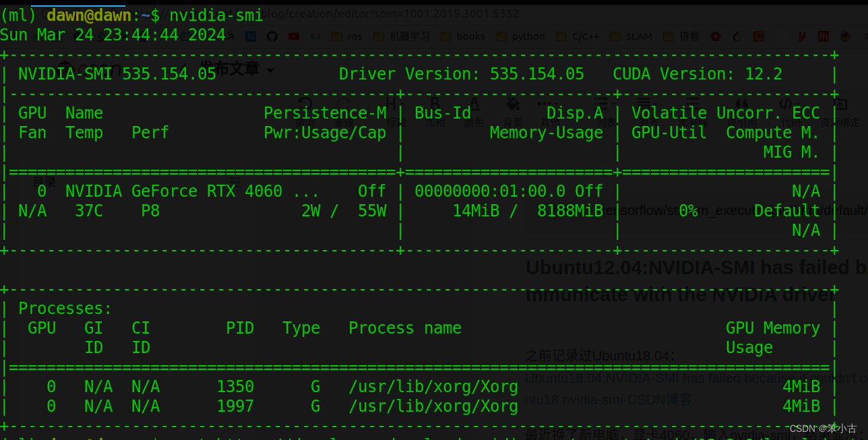Click the date line Sun Mar 24 23:44:44 2024
This screenshot has width=868, height=440.
[x=113, y=35]
